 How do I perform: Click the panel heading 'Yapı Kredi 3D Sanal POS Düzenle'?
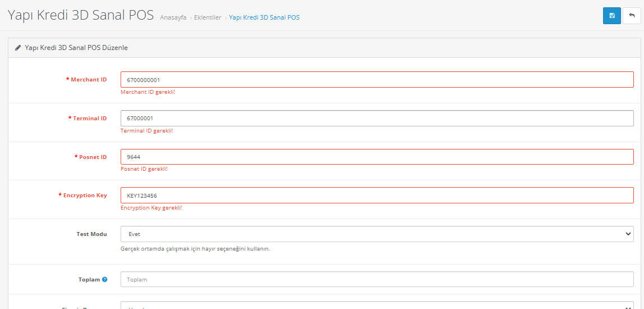[x=76, y=48]
